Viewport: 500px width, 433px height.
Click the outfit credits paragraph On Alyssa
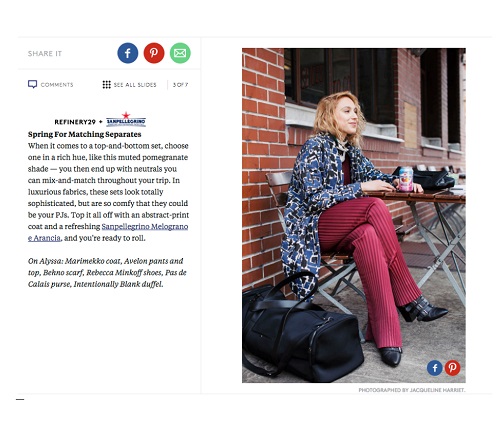[x=107, y=273]
